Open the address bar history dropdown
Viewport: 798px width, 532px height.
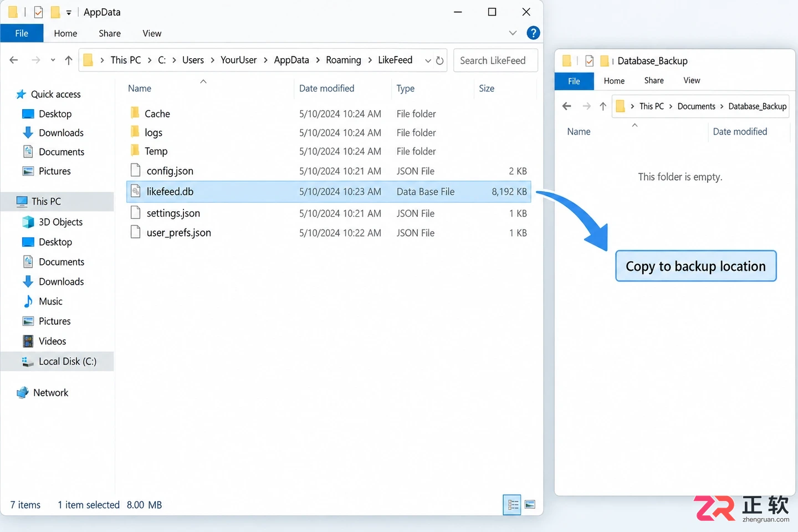tap(428, 61)
